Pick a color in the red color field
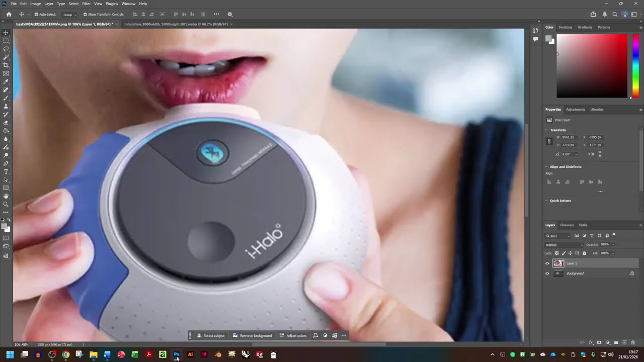The image size is (644, 362). [x=592, y=66]
